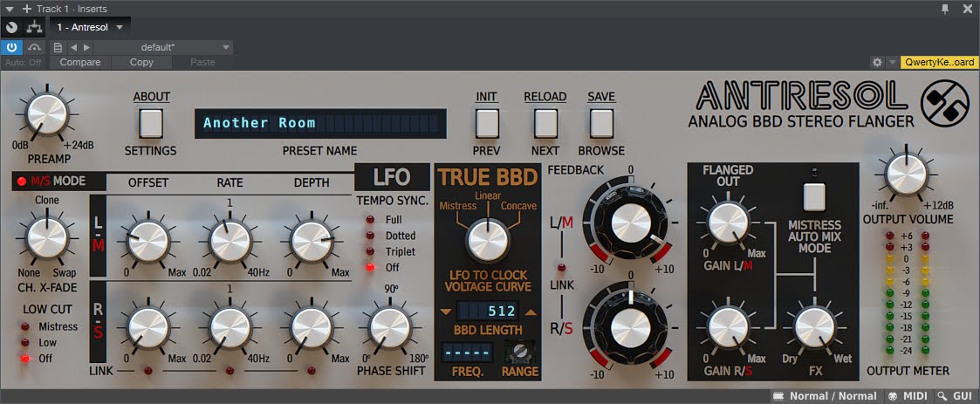The image size is (980, 404).
Task: Toggle the M/S MODE red LED
Action: click(23, 182)
